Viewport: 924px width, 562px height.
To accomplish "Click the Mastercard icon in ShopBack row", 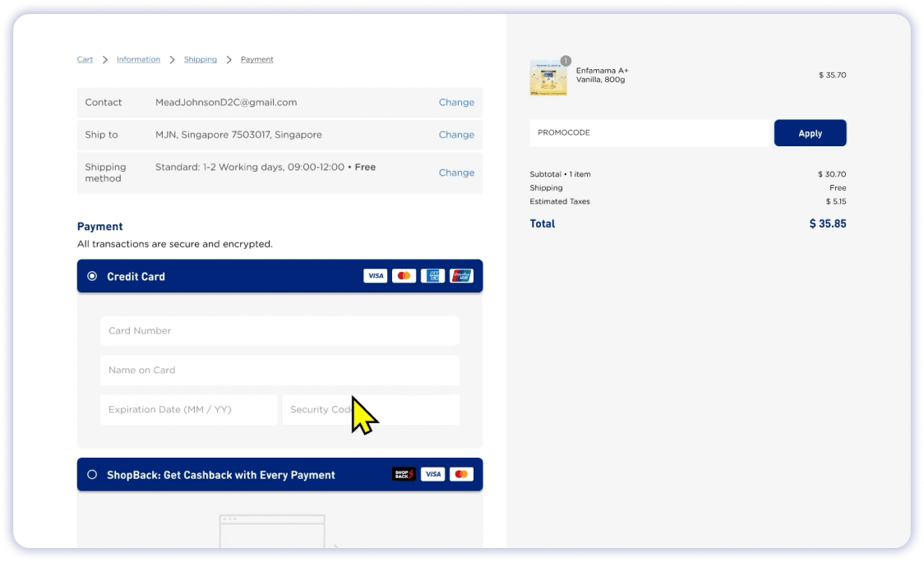I will 461,474.
